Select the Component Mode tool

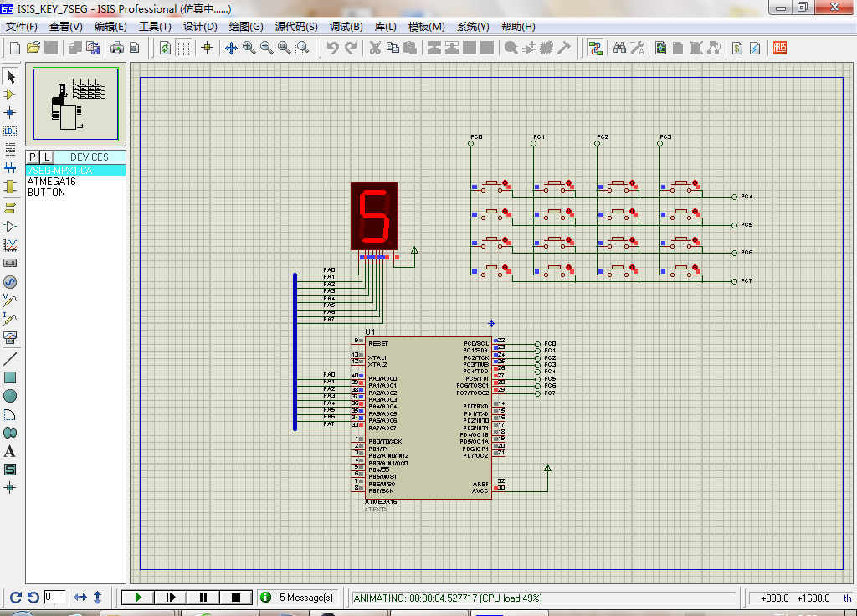point(10,95)
